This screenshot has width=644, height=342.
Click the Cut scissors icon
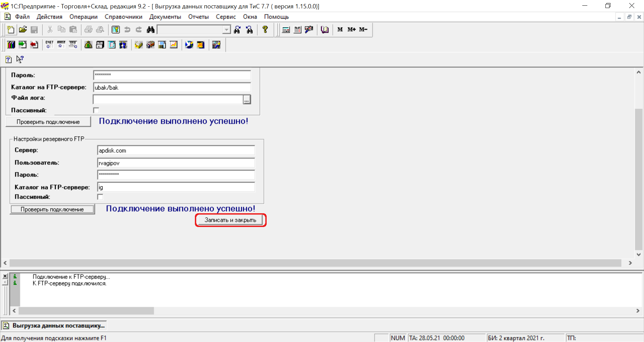tap(50, 30)
